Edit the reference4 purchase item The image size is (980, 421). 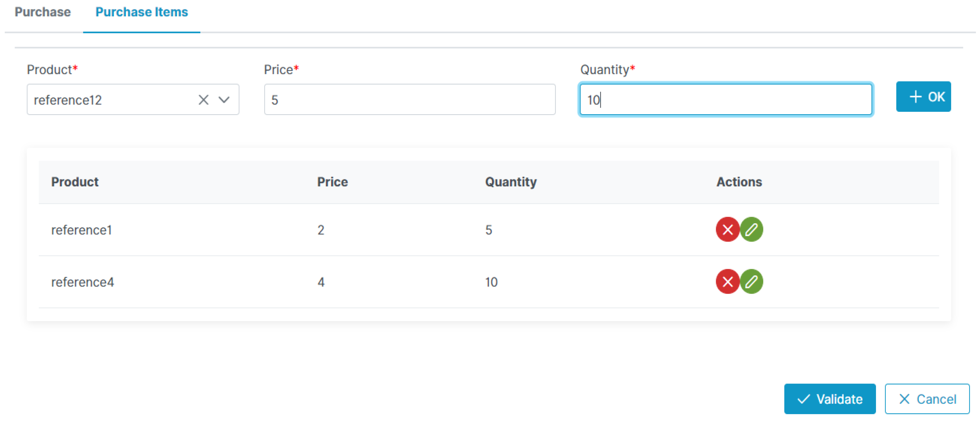point(751,282)
